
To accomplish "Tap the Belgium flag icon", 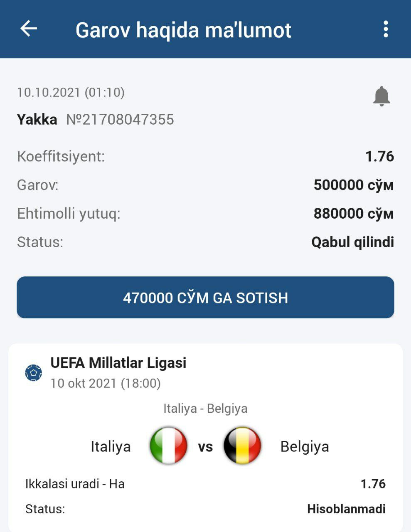I will [242, 446].
